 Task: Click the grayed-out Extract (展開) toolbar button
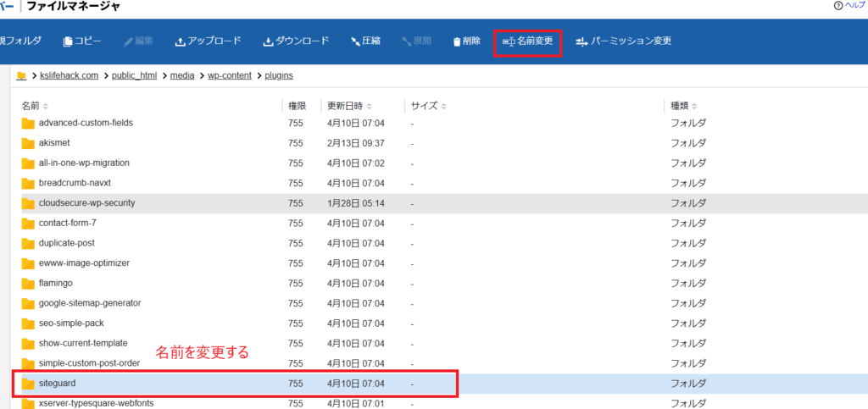(416, 41)
